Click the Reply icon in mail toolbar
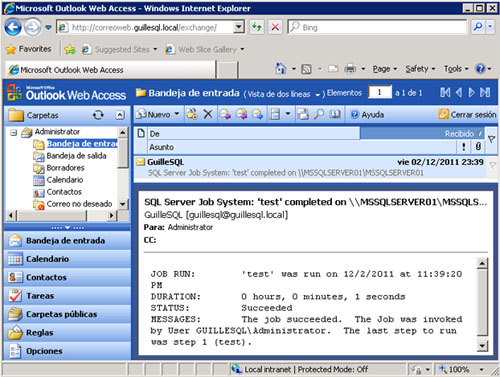Image resolution: width=500 pixels, height=377 pixels. [x=225, y=114]
